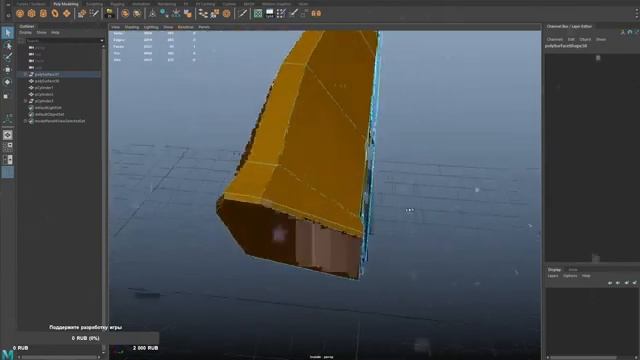Activate the Scale tool in toolbox
Screen dimensions: 640x360
(6, 96)
